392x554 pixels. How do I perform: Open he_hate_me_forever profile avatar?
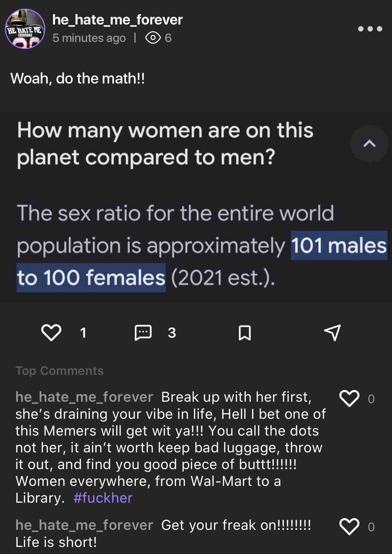click(25, 29)
